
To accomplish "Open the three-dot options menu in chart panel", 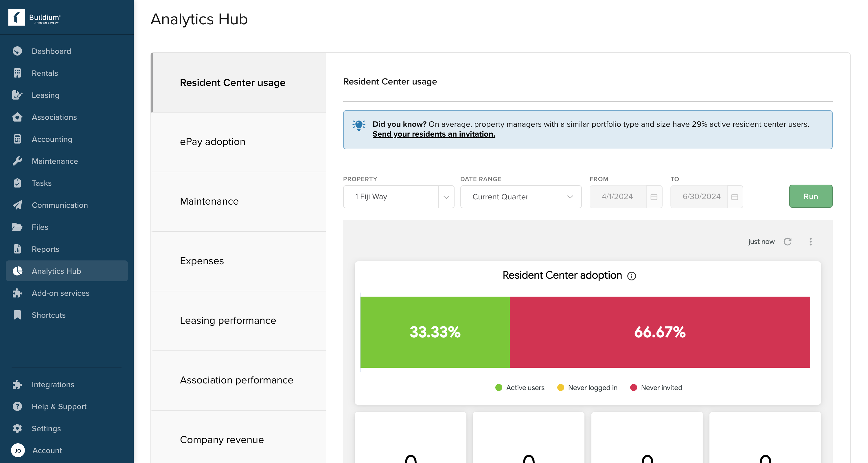I will [811, 242].
